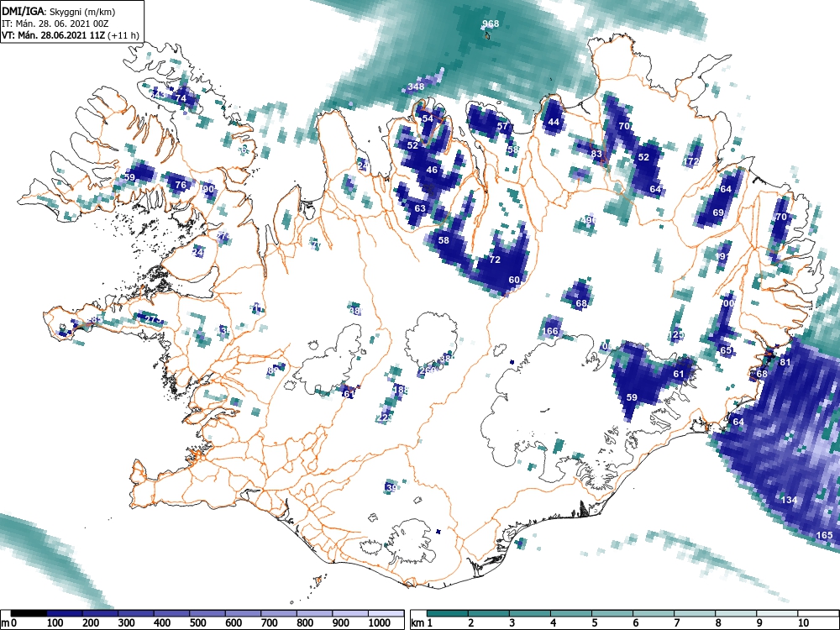Click the 'DMI/IGA: Skyggni (m/km)' title text

click(x=59, y=11)
